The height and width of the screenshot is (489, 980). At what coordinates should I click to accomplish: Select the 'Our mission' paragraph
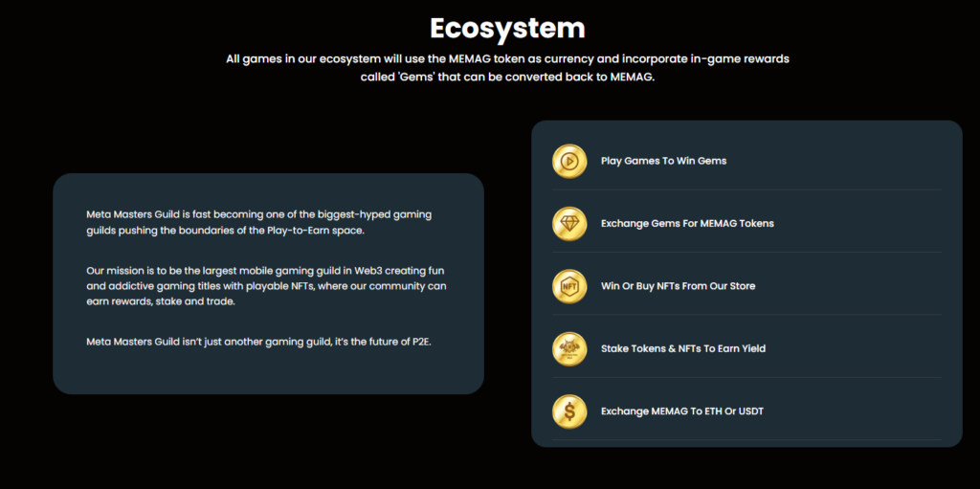click(266, 286)
